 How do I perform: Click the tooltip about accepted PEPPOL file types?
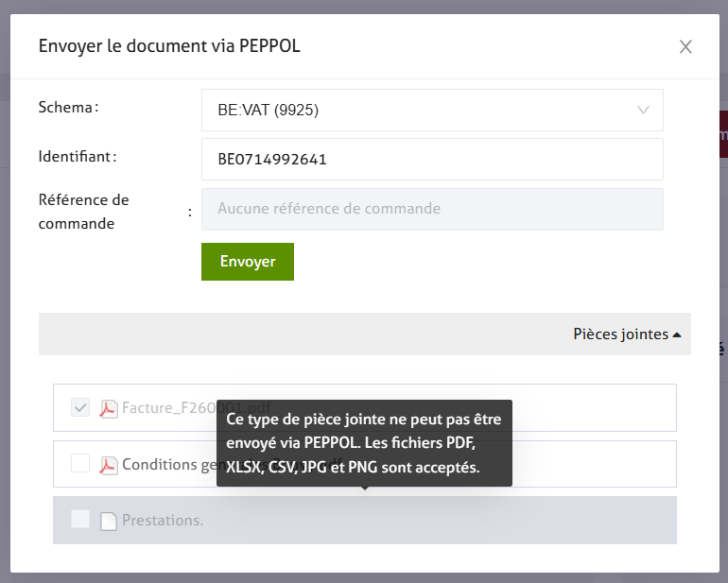pyautogui.click(x=364, y=442)
